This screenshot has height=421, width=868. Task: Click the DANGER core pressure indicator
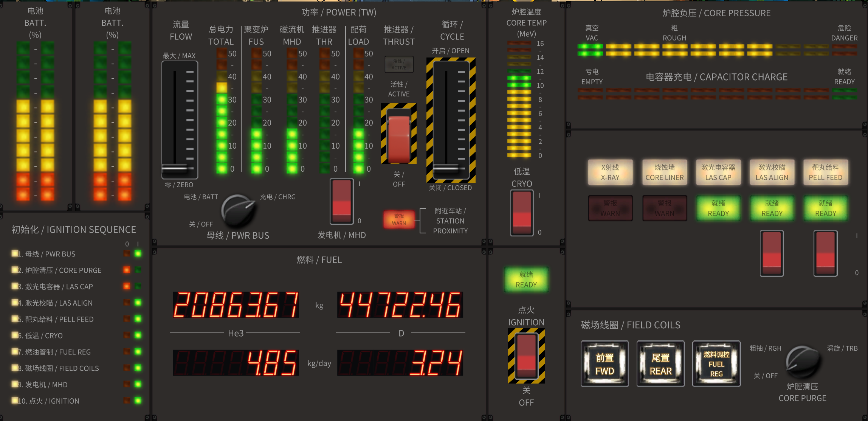pyautogui.click(x=845, y=50)
